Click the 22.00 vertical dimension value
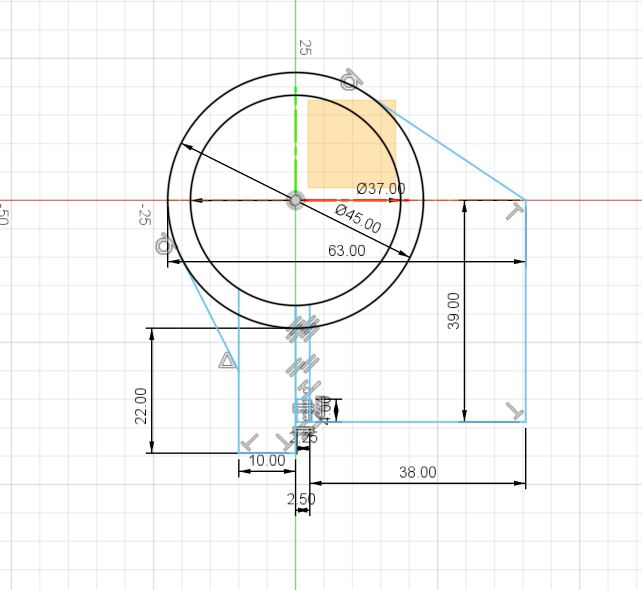Image resolution: width=642 pixels, height=590 pixels. coord(141,406)
